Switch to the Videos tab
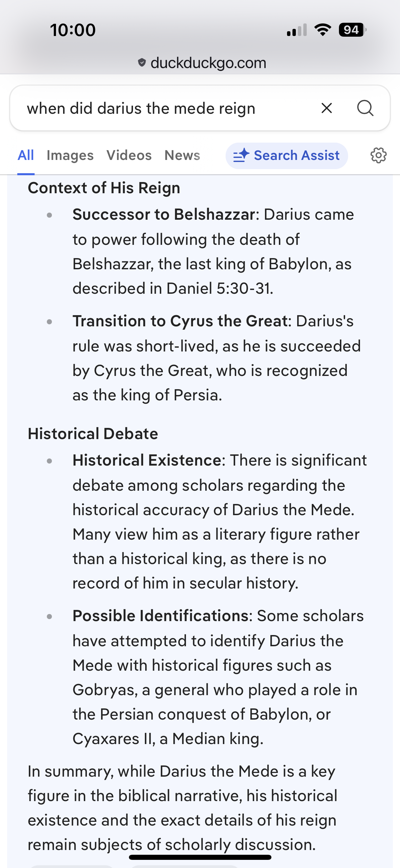400x868 pixels. [x=129, y=156]
